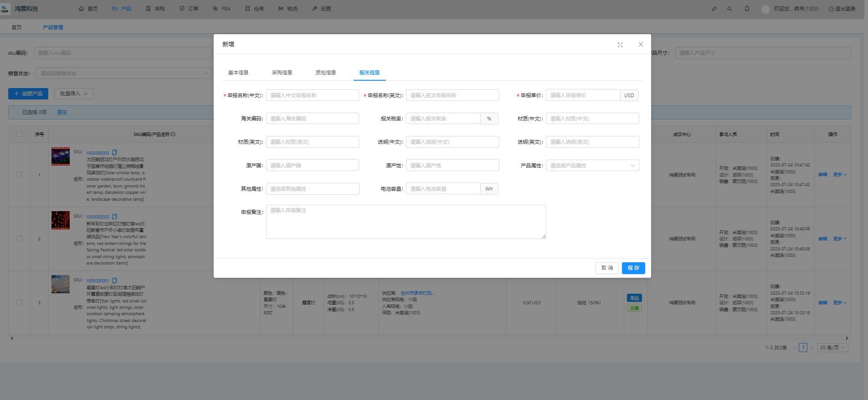Switch to the 质检信息 tab
Image resolution: width=868 pixels, height=400 pixels.
coord(326,73)
